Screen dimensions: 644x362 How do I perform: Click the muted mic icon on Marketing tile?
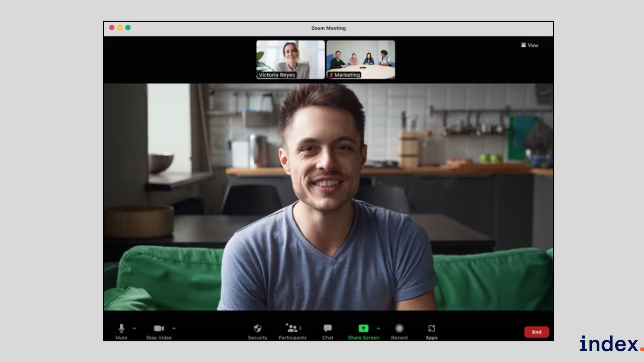click(331, 75)
